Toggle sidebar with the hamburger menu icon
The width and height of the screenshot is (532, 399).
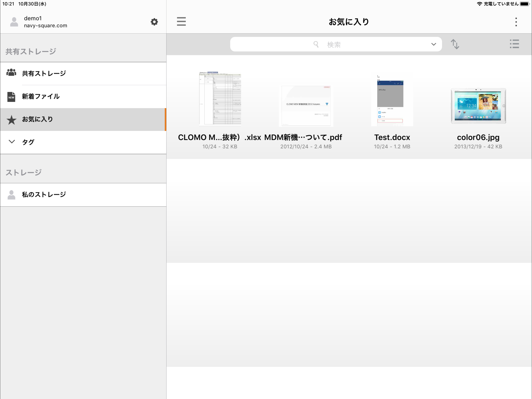[181, 21]
